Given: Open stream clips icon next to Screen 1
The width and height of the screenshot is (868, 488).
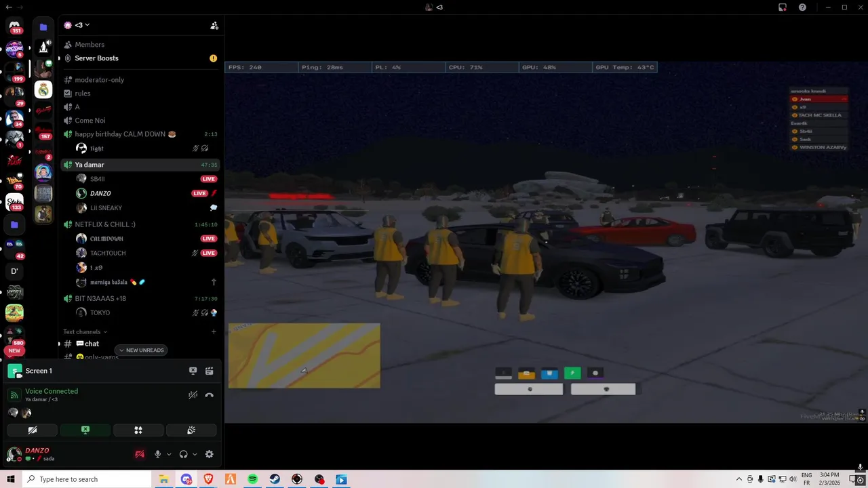Looking at the screenshot, I should pyautogui.click(x=210, y=371).
